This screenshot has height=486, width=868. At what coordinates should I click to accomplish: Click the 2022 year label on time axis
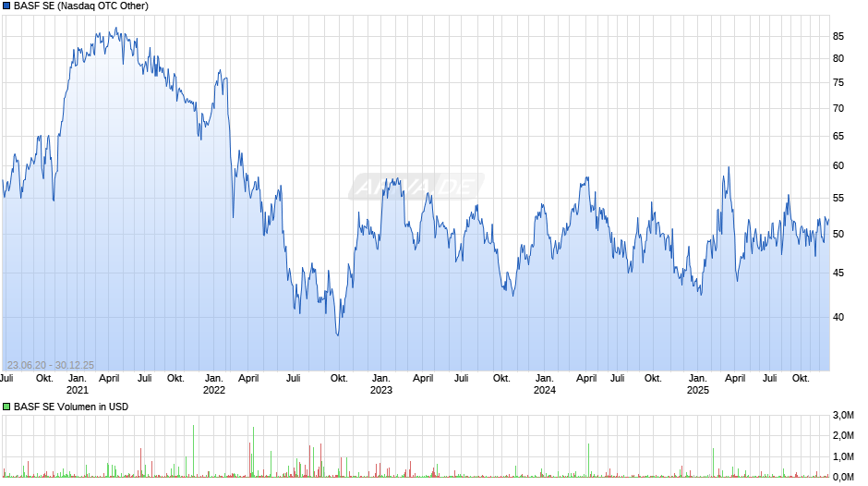coord(214,390)
